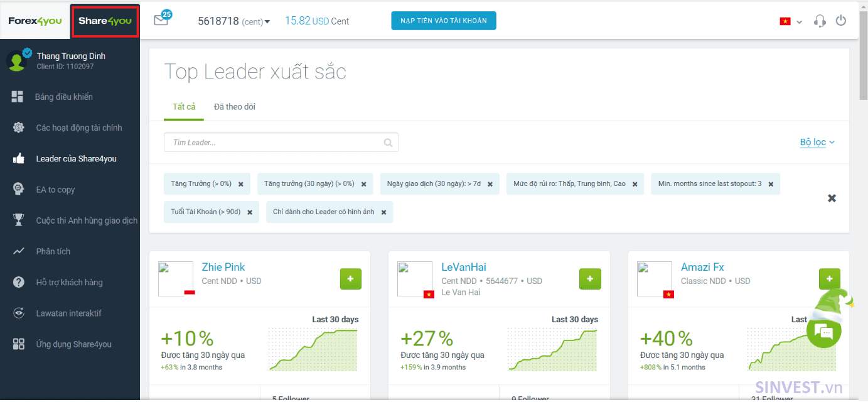Follow Zhie Pink with the green plus button
Screen dimensions: 868x402
pos(350,279)
